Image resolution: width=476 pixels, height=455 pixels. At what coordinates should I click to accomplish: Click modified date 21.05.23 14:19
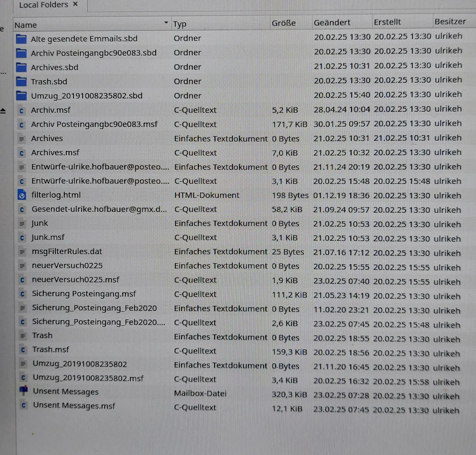(341, 295)
